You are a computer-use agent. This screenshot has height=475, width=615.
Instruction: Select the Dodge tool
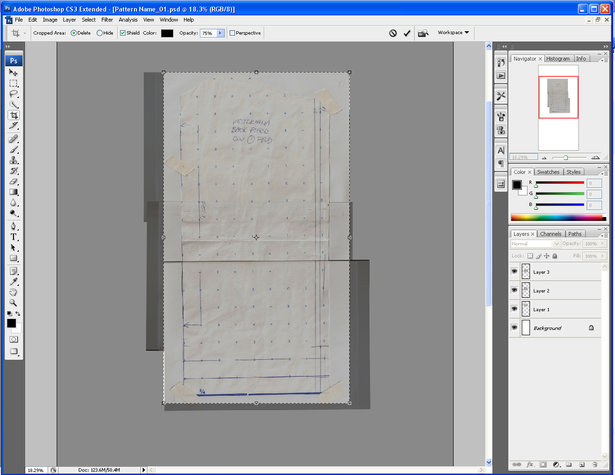13,213
